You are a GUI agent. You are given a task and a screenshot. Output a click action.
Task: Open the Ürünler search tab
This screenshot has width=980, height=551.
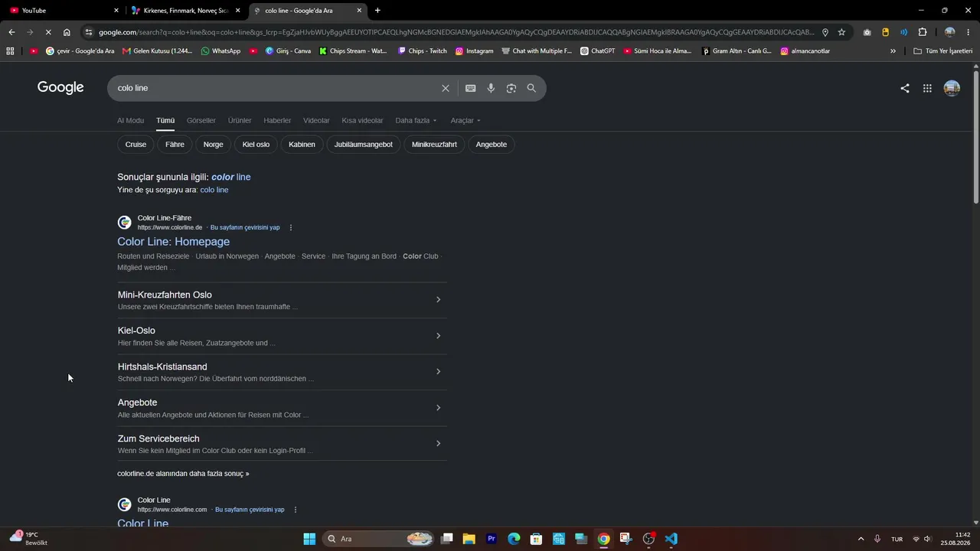point(240,120)
